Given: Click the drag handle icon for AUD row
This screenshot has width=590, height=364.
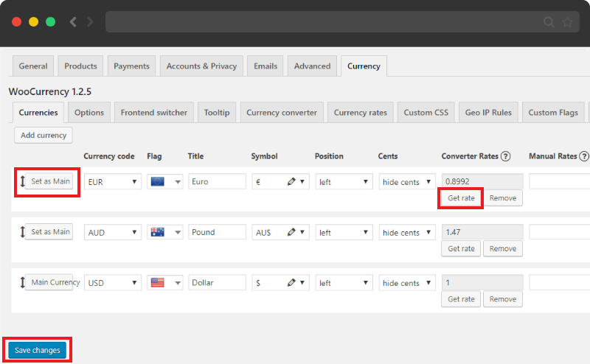Looking at the screenshot, I should 22,231.
